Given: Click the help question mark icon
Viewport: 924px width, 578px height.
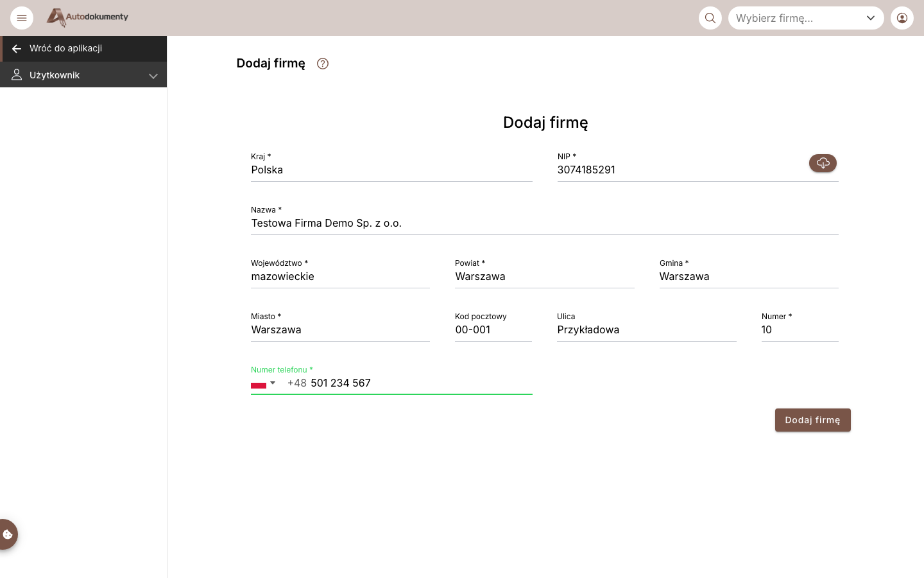Looking at the screenshot, I should pos(323,64).
